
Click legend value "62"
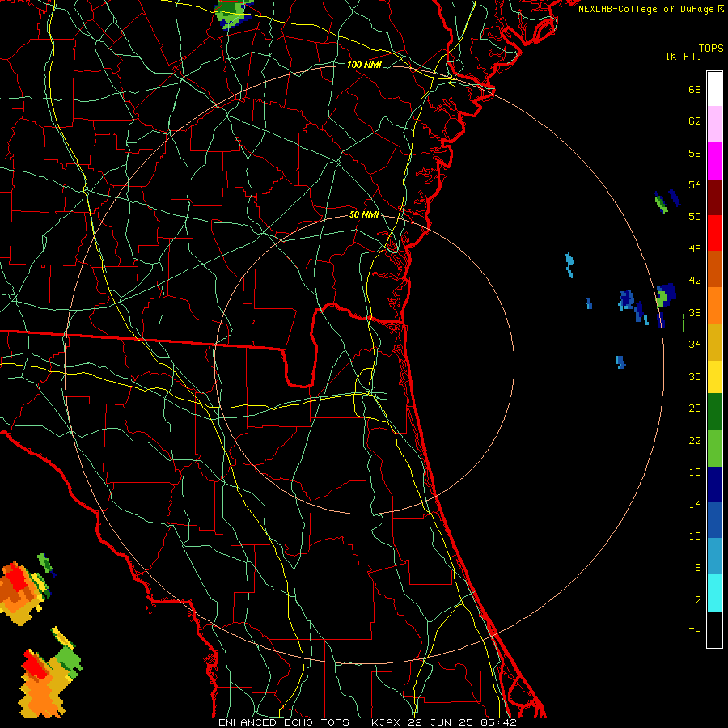[695, 121]
